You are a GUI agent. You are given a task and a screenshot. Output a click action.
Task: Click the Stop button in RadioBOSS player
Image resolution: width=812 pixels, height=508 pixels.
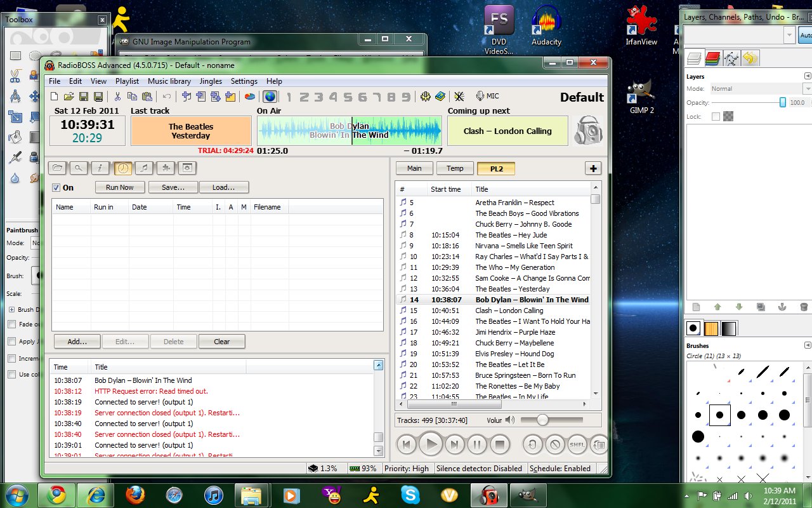click(x=500, y=444)
